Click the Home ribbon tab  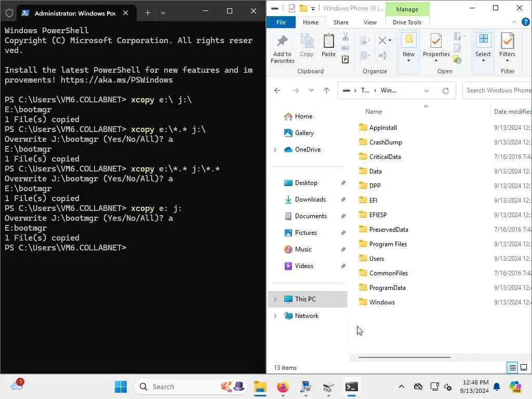(311, 22)
